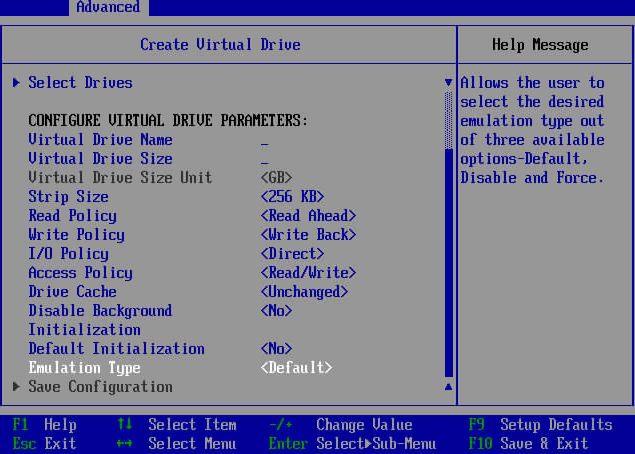Viewport: 635px width, 454px height.
Task: Click arrow icon beside Select Drives
Action: pos(16,83)
